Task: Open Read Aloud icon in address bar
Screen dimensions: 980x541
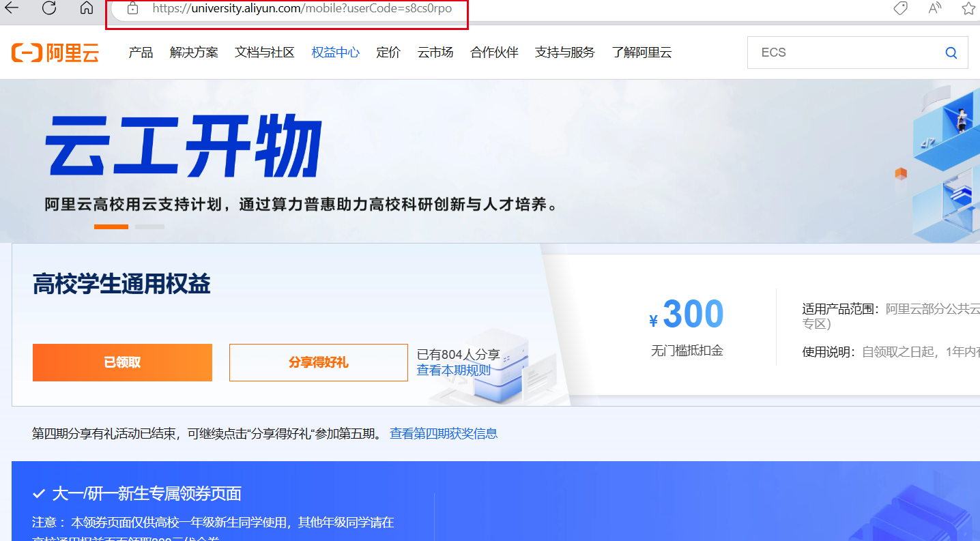Action: coord(935,8)
